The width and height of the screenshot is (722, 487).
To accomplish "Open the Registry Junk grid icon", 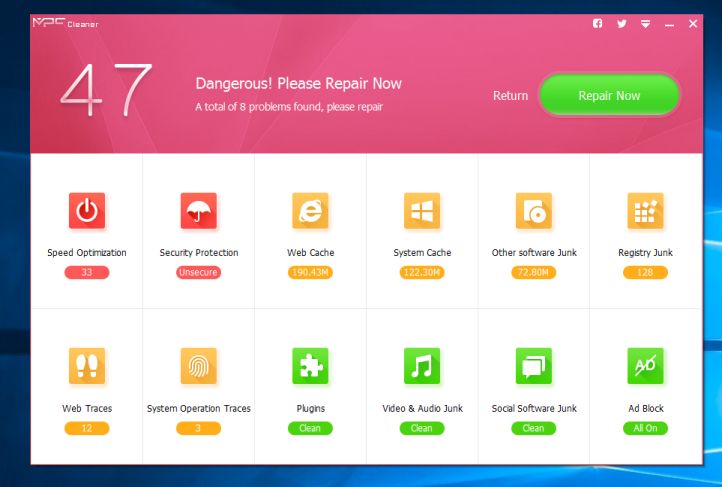I will [x=646, y=211].
